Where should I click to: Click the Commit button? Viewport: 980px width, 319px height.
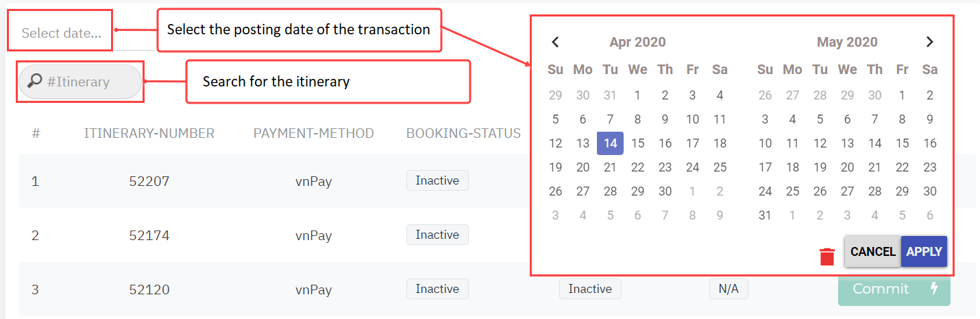point(894,289)
